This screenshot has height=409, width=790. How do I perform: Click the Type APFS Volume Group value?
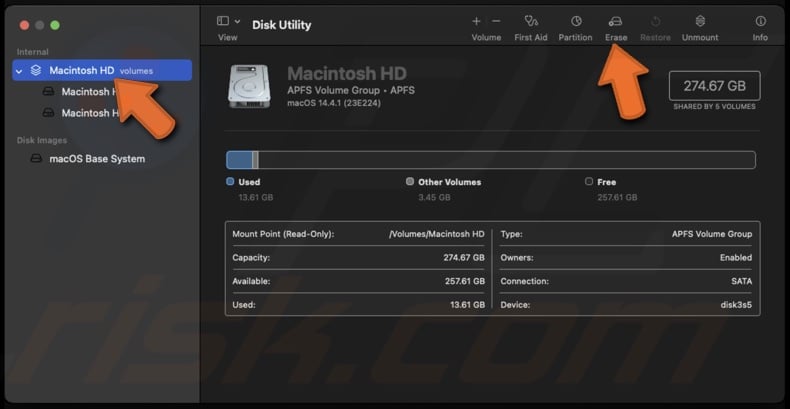712,234
